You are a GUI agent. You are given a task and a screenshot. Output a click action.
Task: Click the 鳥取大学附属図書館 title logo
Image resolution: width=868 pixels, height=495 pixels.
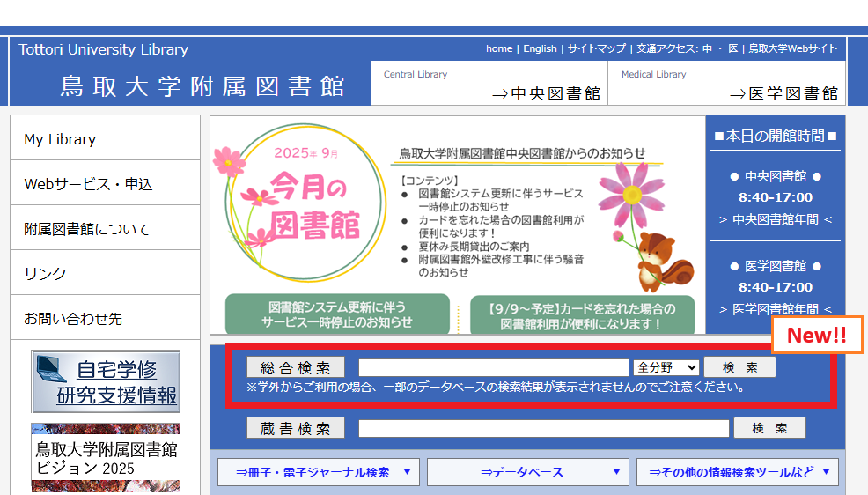(x=202, y=85)
